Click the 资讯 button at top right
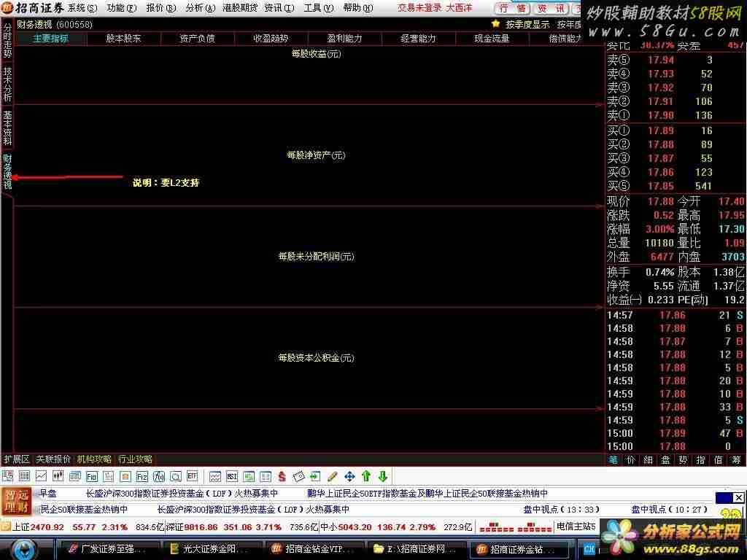Image resolution: width=747 pixels, height=560 pixels. 551,8
